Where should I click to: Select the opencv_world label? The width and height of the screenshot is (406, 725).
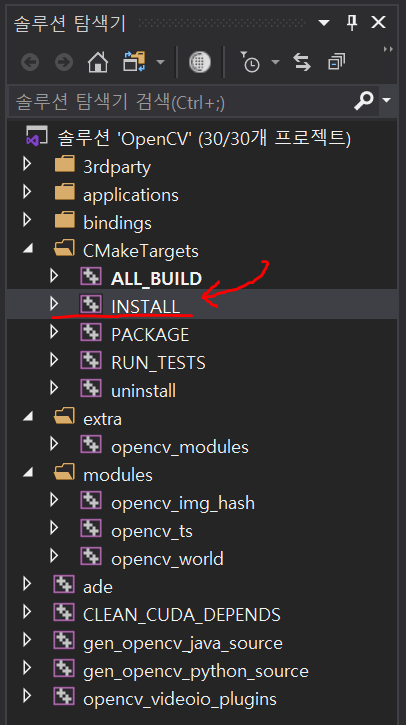[167, 559]
